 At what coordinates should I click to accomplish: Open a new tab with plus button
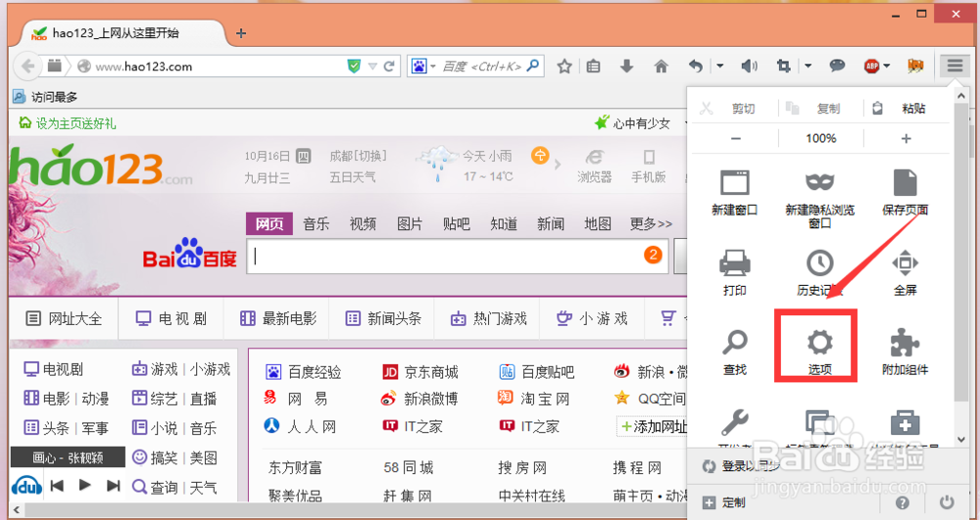[241, 33]
